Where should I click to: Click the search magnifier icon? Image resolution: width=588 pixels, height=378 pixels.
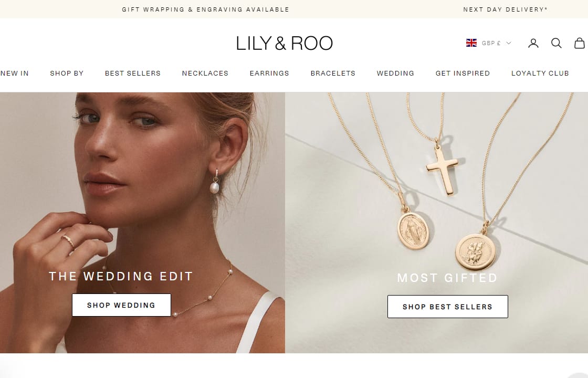[x=556, y=44]
